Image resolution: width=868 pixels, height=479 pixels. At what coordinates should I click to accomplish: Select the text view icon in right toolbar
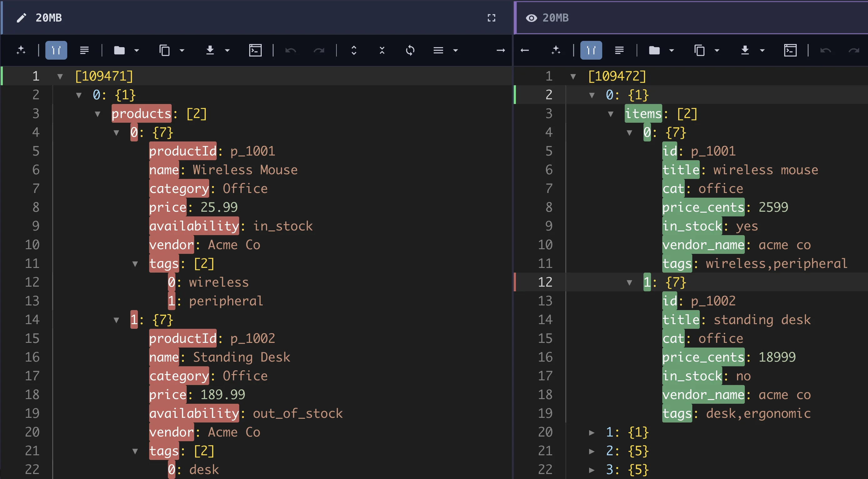pos(619,51)
